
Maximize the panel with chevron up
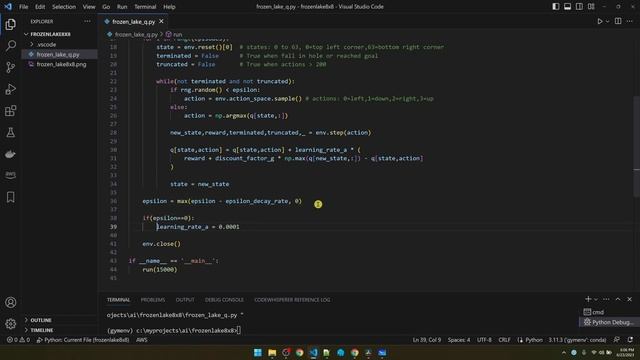(x=618, y=299)
